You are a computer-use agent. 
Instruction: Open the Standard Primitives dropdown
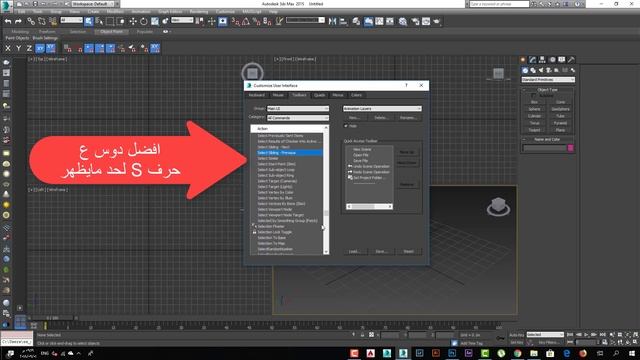548,80
